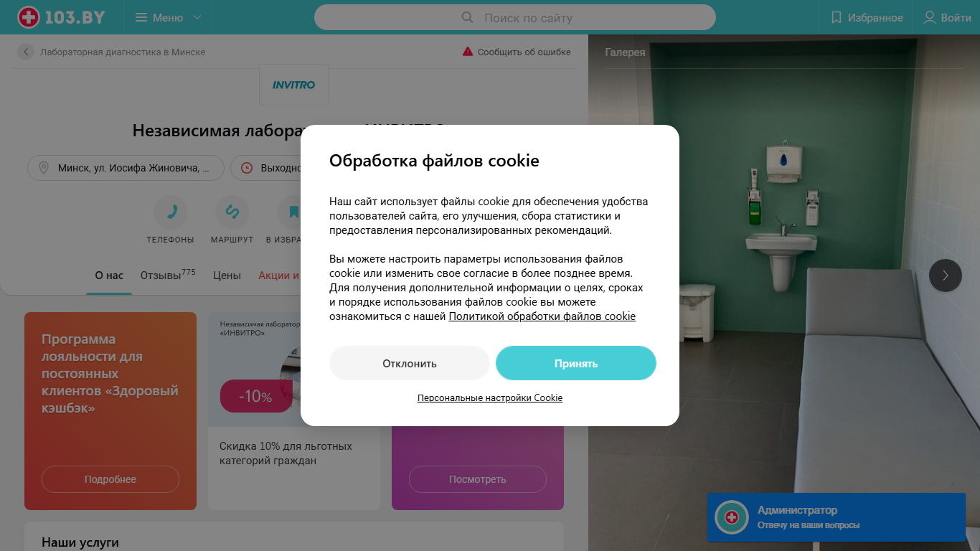
Task: Accept cookies with the Принять button
Action: click(576, 363)
